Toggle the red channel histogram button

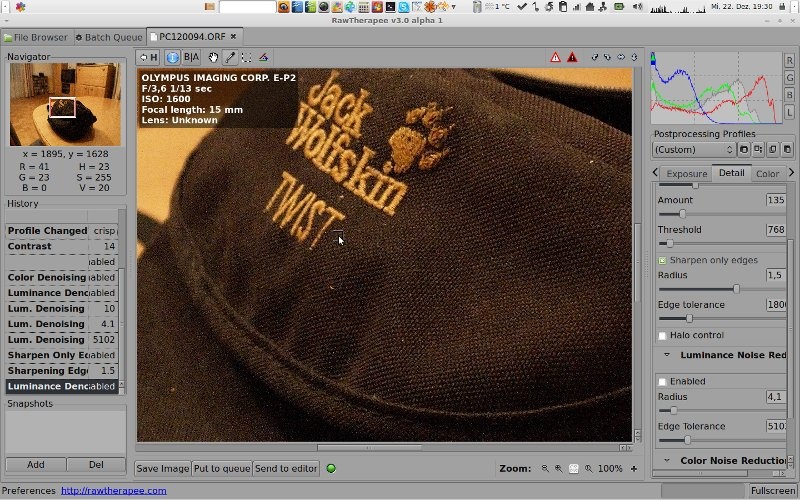tap(789, 60)
